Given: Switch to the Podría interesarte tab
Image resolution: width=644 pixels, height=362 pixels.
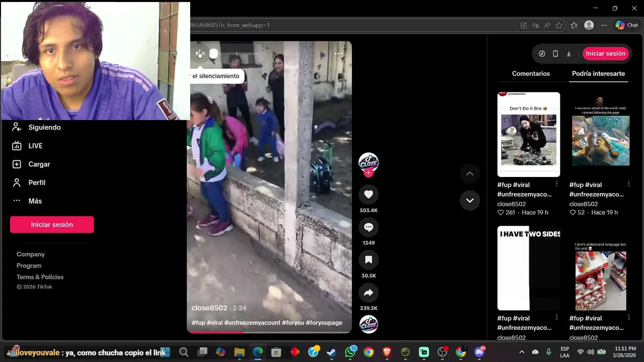Looking at the screenshot, I should coord(598,73).
